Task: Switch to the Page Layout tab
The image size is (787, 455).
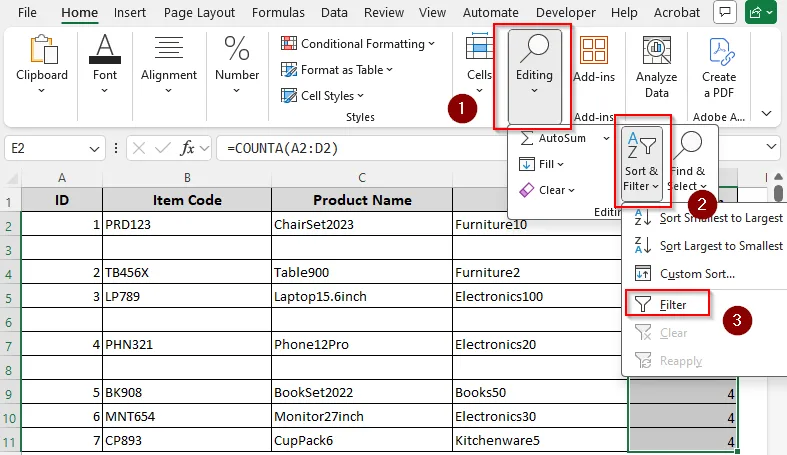Action: pos(199,13)
